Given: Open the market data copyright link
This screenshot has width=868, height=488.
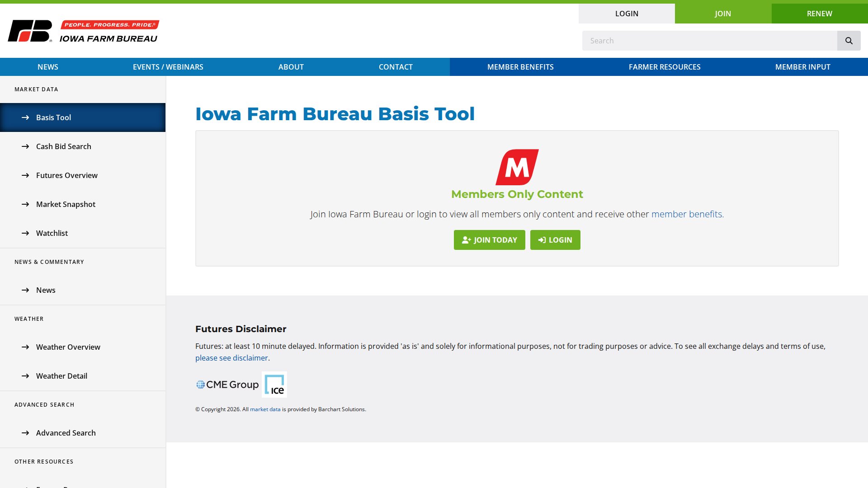Looking at the screenshot, I should (265, 409).
